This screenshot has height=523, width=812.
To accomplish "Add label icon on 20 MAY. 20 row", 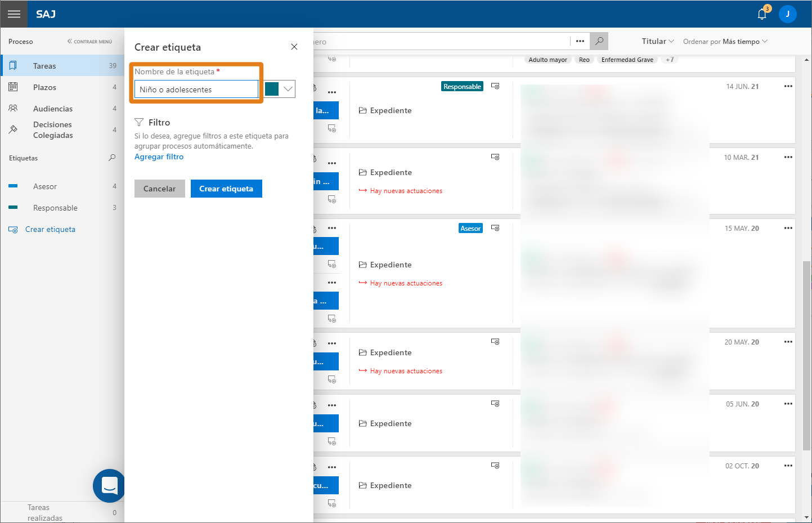I will click(495, 342).
